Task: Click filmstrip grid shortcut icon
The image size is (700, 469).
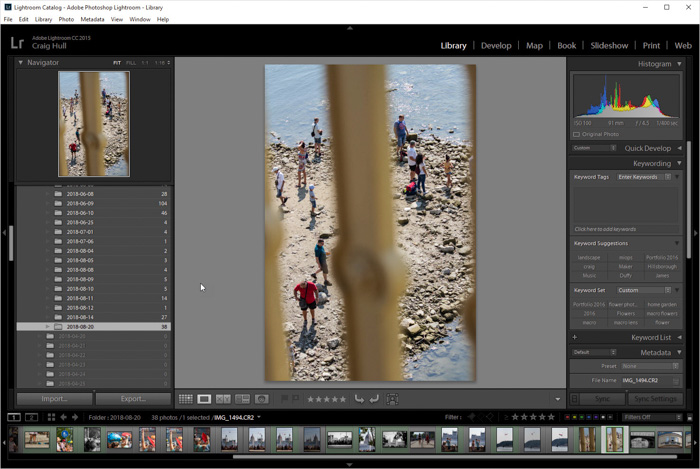Action: [x=51, y=417]
